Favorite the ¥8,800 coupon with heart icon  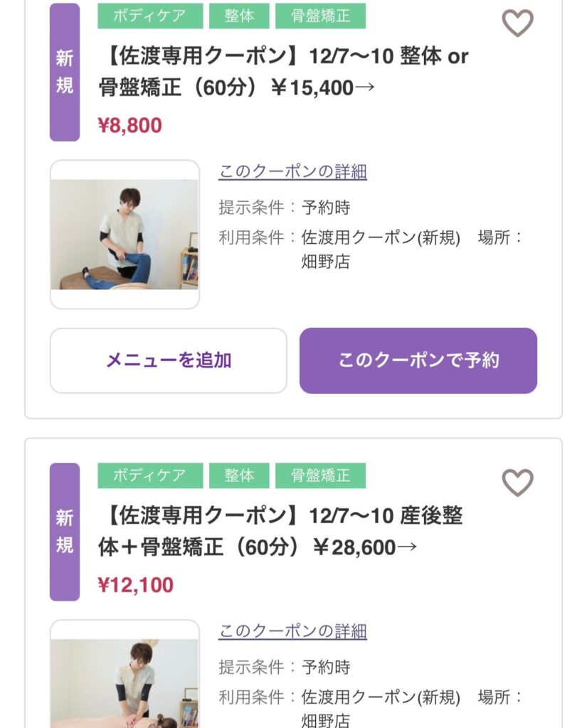tap(517, 23)
